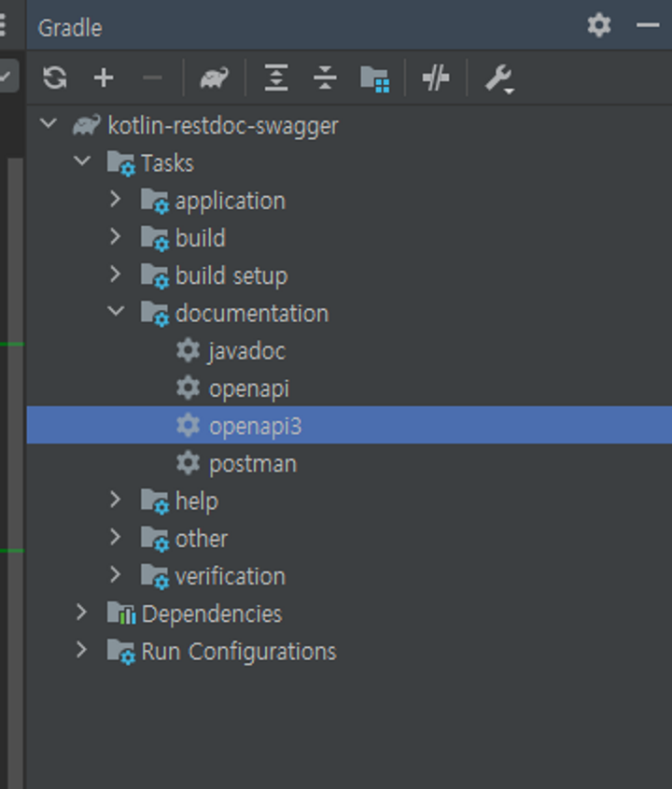Click the Dependencies label
The height and width of the screenshot is (789, 672).
[212, 614]
